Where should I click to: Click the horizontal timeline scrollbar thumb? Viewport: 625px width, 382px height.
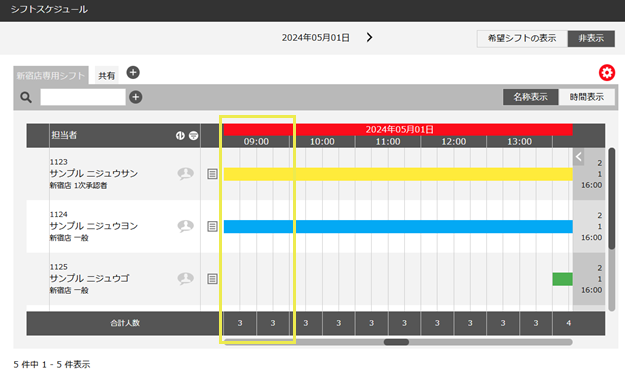[396, 342]
